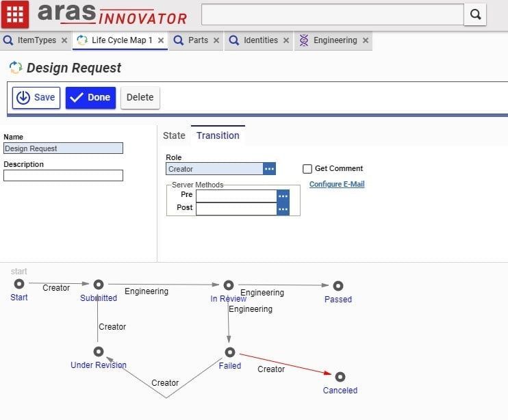Image resolution: width=508 pixels, height=420 pixels.
Task: Select the Failed state node
Action: 230,352
